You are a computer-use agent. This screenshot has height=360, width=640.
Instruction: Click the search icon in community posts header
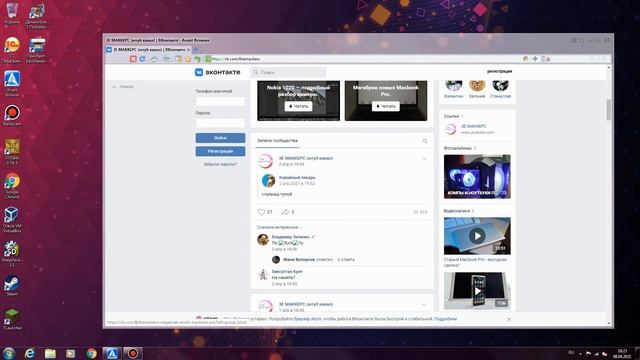click(x=424, y=141)
